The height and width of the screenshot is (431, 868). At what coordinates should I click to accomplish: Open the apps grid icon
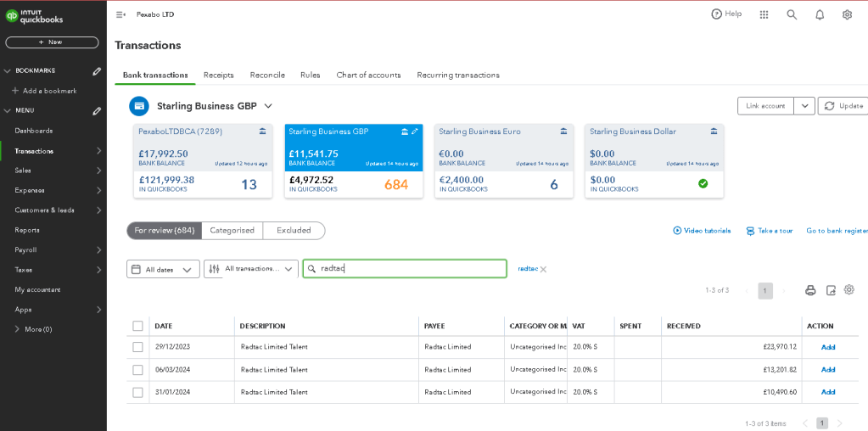click(x=764, y=15)
